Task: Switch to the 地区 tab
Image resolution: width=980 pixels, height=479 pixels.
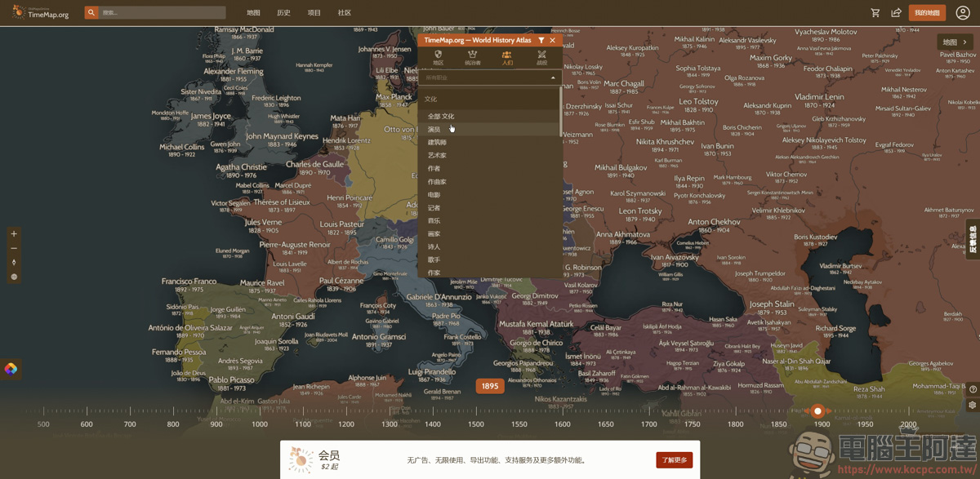Action: 439,58
